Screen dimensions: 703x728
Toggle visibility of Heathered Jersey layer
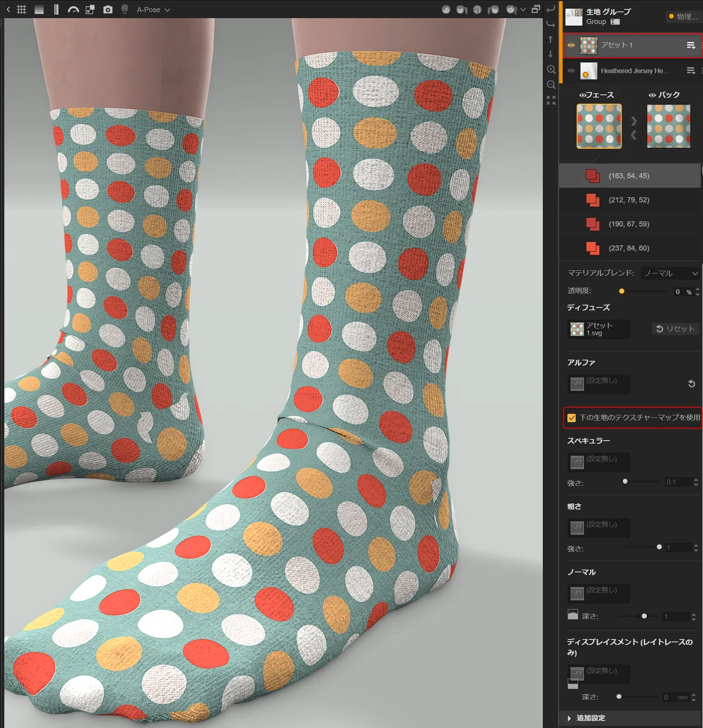571,71
